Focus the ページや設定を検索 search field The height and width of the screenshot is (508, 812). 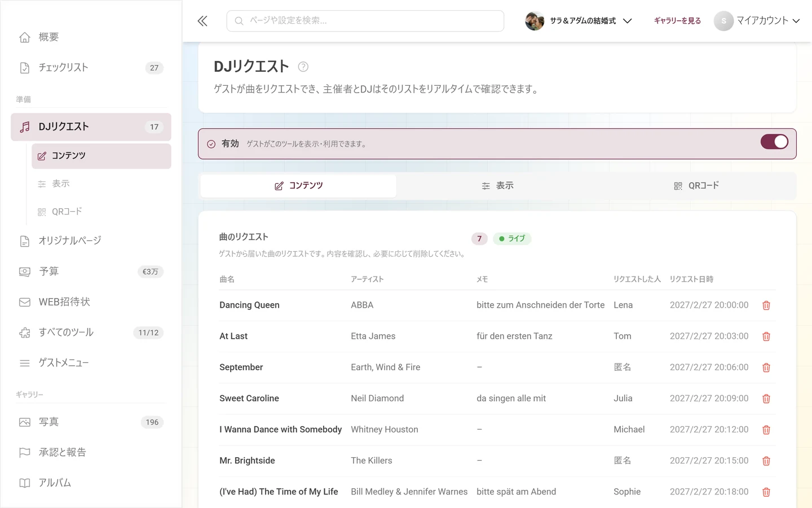pyautogui.click(x=365, y=21)
